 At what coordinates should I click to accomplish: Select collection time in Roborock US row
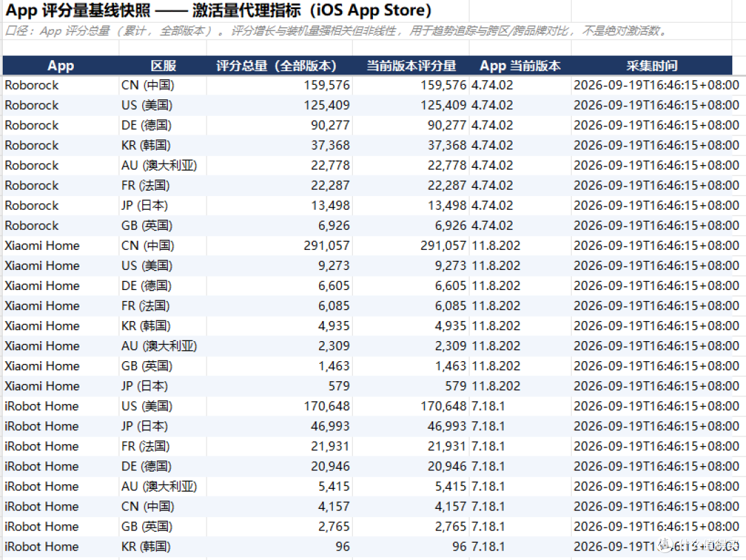tap(656, 105)
